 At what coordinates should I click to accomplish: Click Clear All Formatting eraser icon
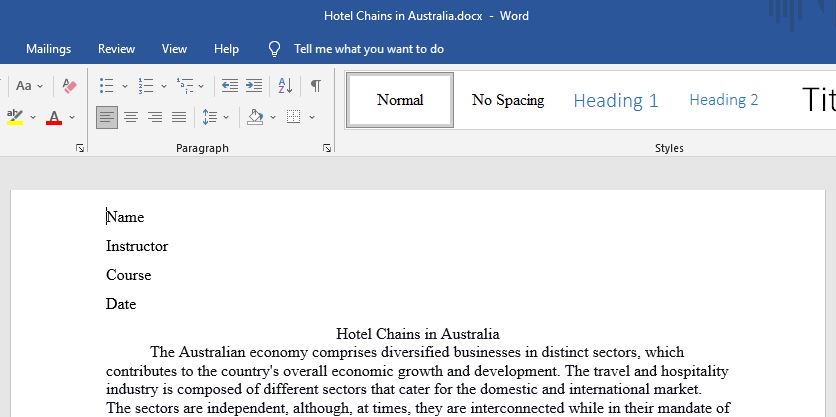click(69, 85)
